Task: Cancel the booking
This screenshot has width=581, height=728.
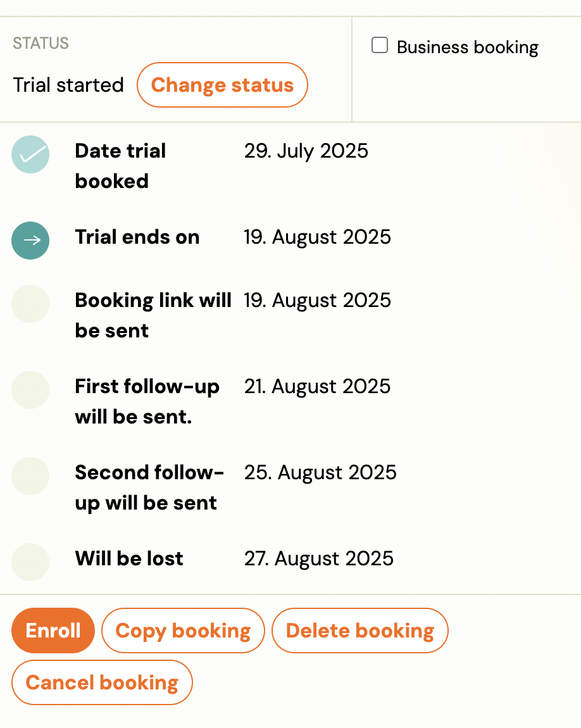Action: 102,682
